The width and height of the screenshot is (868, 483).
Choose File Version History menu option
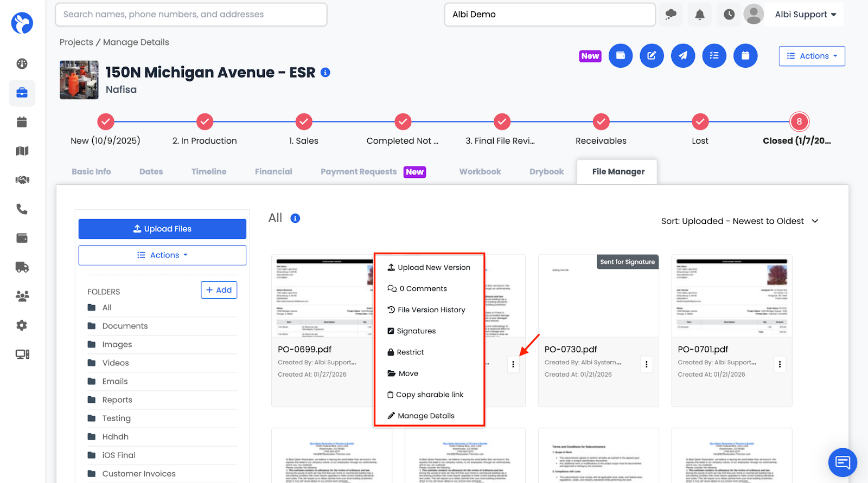point(431,310)
